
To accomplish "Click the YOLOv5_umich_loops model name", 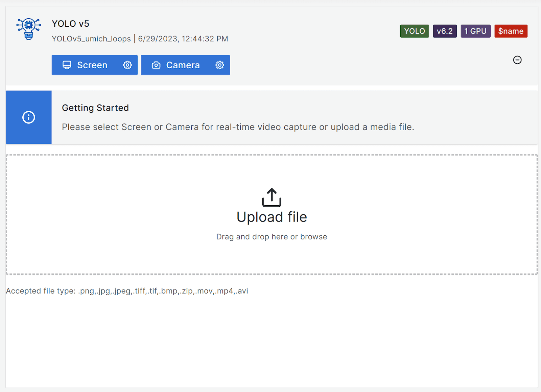I will click(x=91, y=39).
